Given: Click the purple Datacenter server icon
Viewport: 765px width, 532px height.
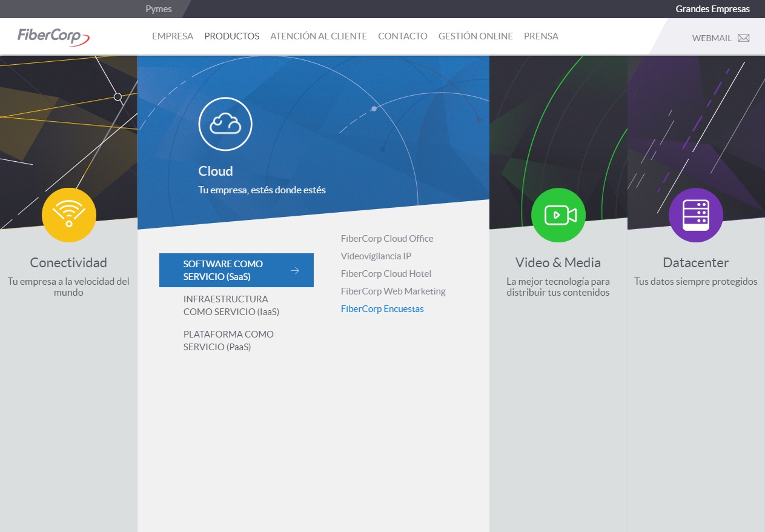Looking at the screenshot, I should 696,215.
